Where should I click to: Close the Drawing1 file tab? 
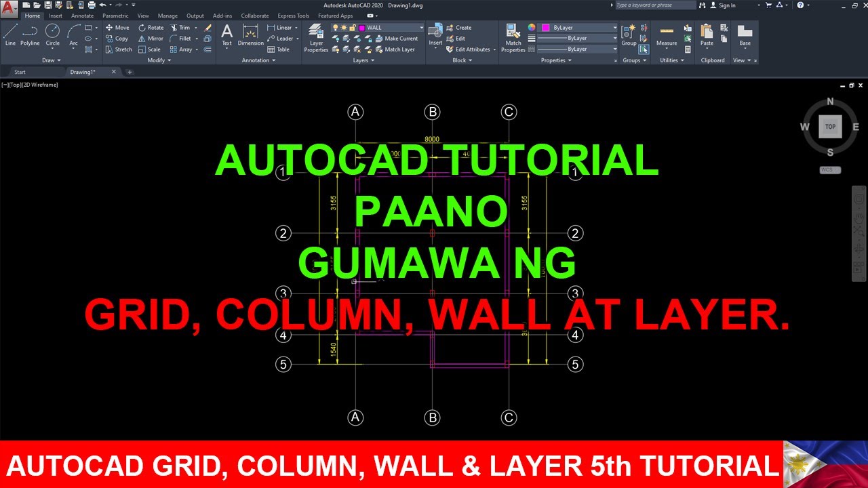(x=113, y=72)
